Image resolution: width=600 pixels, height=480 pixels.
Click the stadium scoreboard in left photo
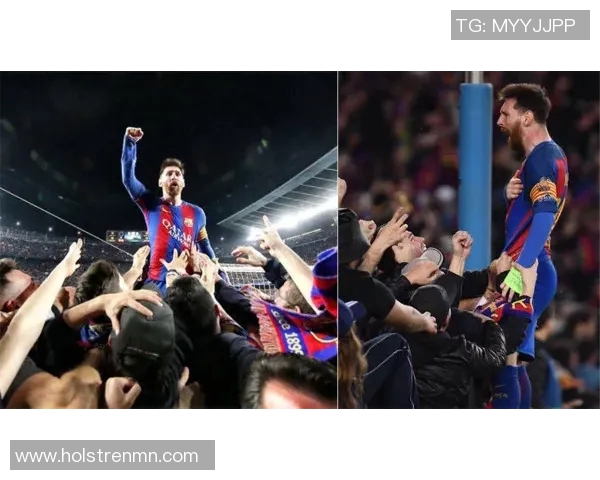tap(127, 236)
